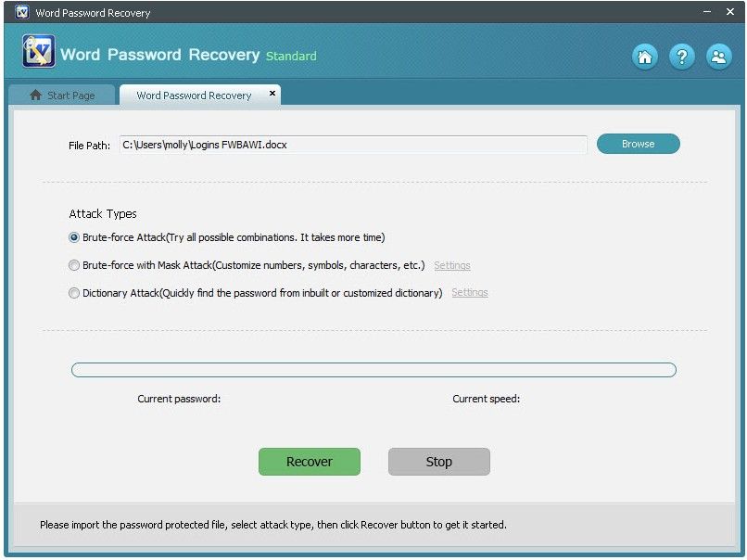Click the title bar app icon
Image resolution: width=747 pixels, height=560 pixels.
pos(21,12)
